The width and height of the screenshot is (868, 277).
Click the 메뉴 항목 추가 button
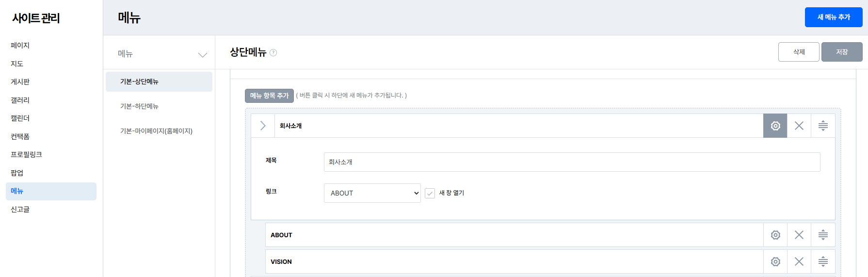coord(269,96)
